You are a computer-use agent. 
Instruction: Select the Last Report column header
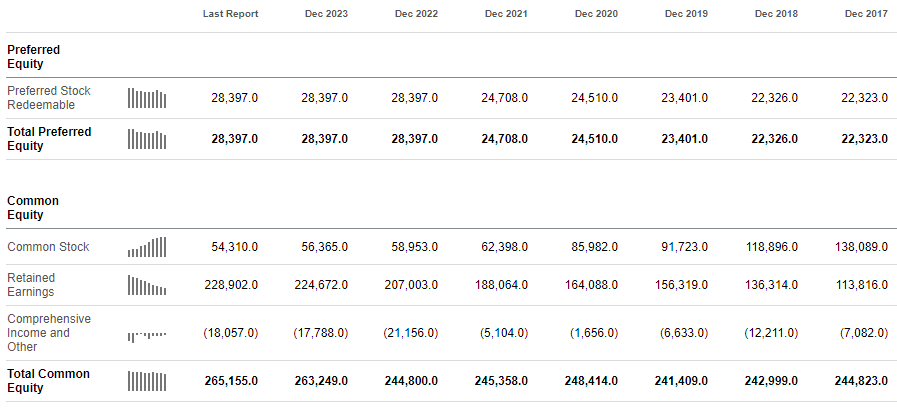230,14
